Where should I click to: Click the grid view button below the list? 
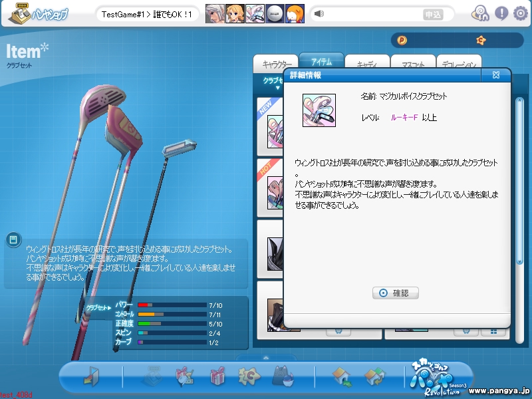click(x=493, y=331)
